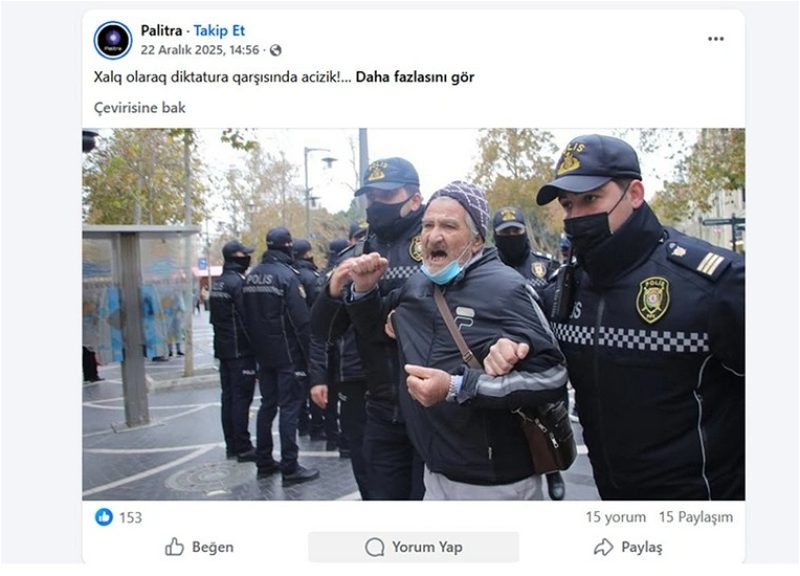Click the post caption text
This screenshot has width=800, height=576.
point(222,77)
